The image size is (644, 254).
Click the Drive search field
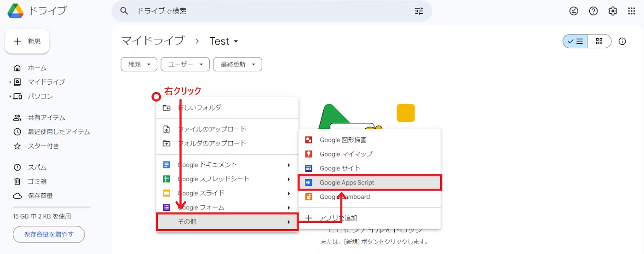tap(271, 11)
